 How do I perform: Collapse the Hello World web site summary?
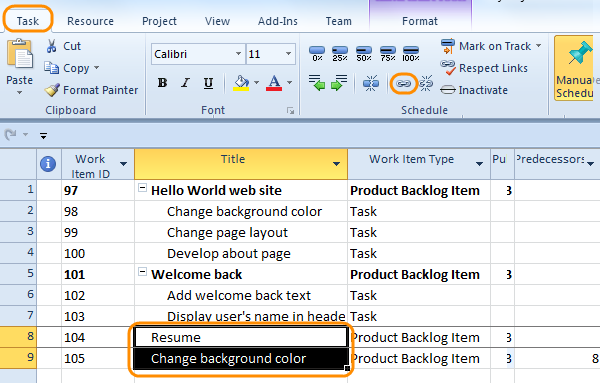(x=142, y=188)
